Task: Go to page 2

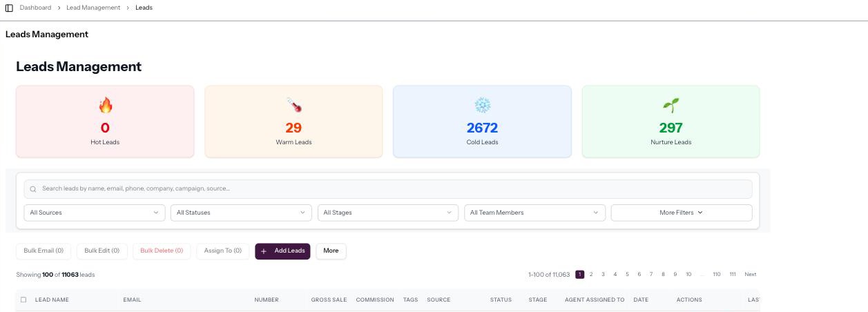Action: [592, 275]
